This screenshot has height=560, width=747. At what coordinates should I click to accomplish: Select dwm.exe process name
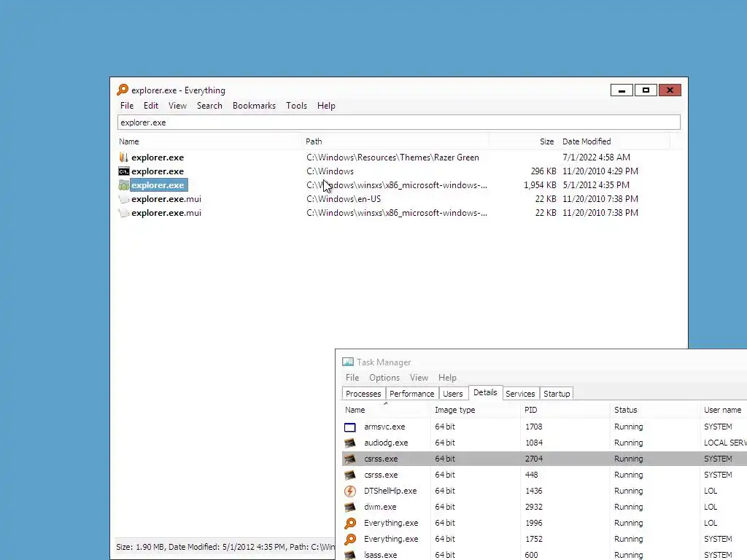[x=380, y=507]
